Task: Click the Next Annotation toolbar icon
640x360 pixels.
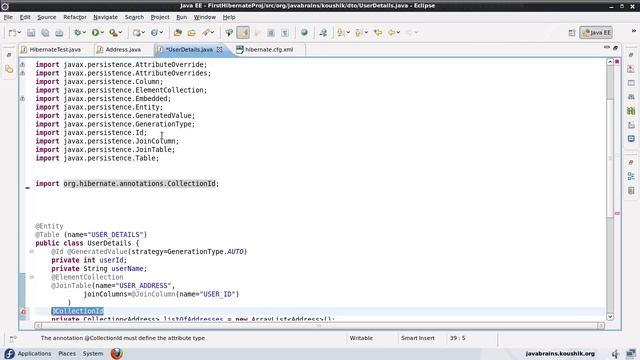Action: pyautogui.click(x=340, y=33)
